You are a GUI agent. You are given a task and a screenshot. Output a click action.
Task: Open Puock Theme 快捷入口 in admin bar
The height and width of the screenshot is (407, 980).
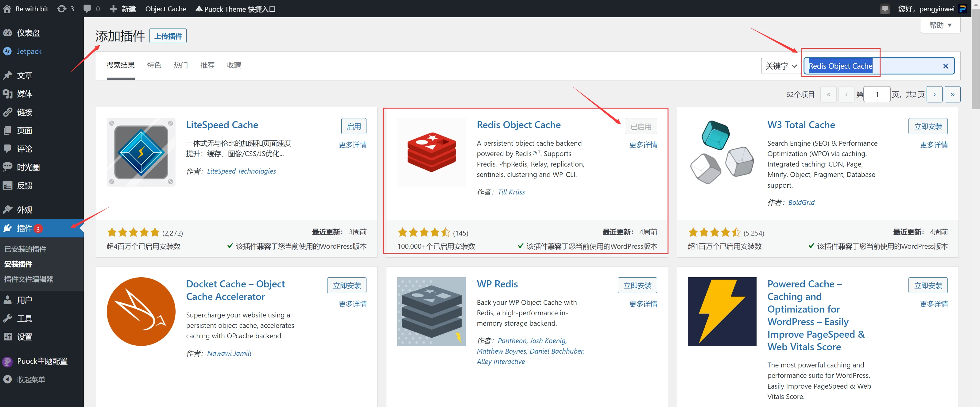click(x=236, y=9)
